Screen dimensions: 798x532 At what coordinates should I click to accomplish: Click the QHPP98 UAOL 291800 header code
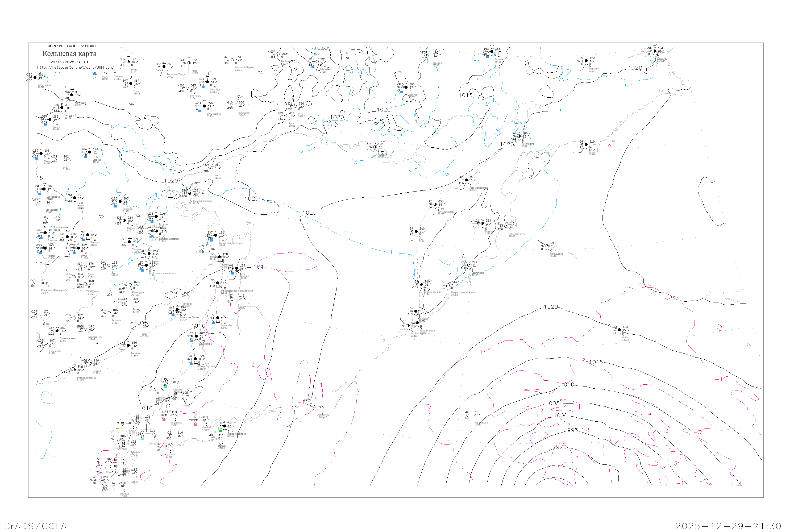(x=72, y=46)
